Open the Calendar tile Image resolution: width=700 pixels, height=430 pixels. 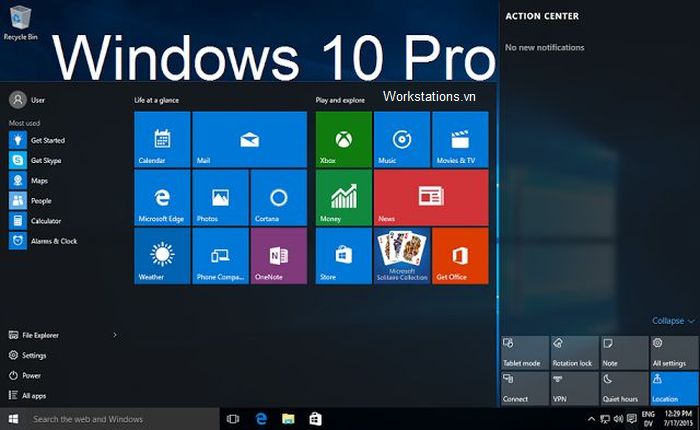(x=162, y=139)
